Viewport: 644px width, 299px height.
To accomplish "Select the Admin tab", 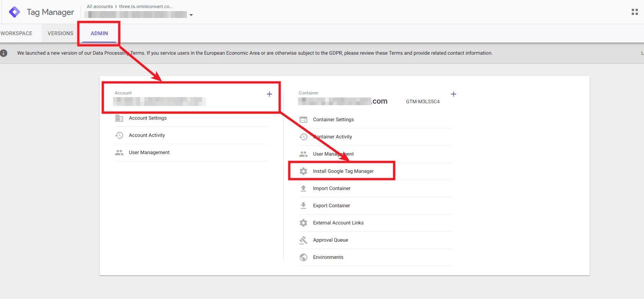I will pyautogui.click(x=99, y=33).
